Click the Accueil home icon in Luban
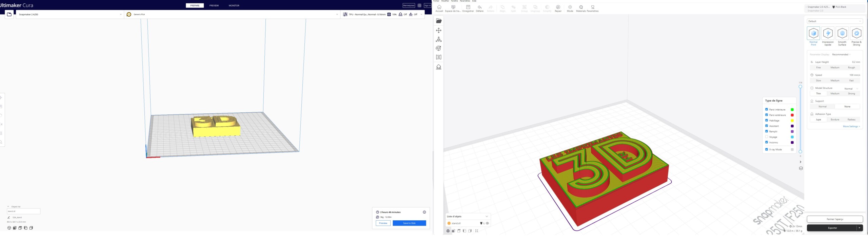This screenshot has height=239, width=868. 439,7
